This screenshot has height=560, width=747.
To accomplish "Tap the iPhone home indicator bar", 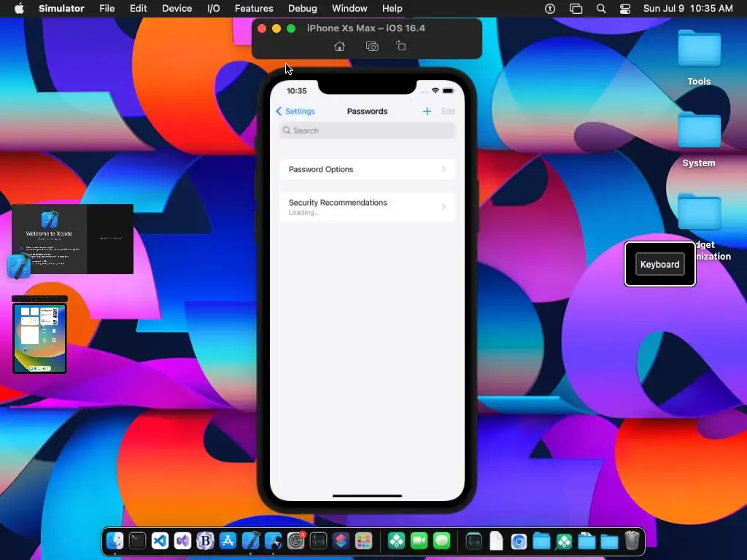I will pyautogui.click(x=368, y=496).
